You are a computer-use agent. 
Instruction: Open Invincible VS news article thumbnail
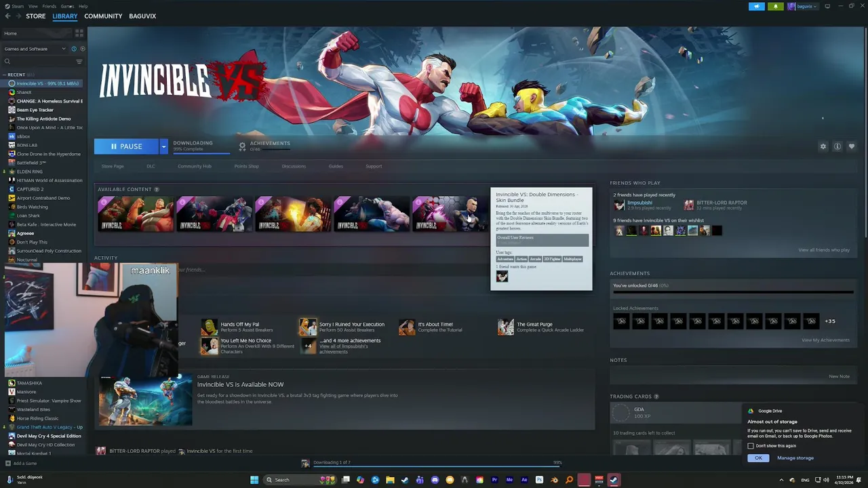[x=145, y=399]
